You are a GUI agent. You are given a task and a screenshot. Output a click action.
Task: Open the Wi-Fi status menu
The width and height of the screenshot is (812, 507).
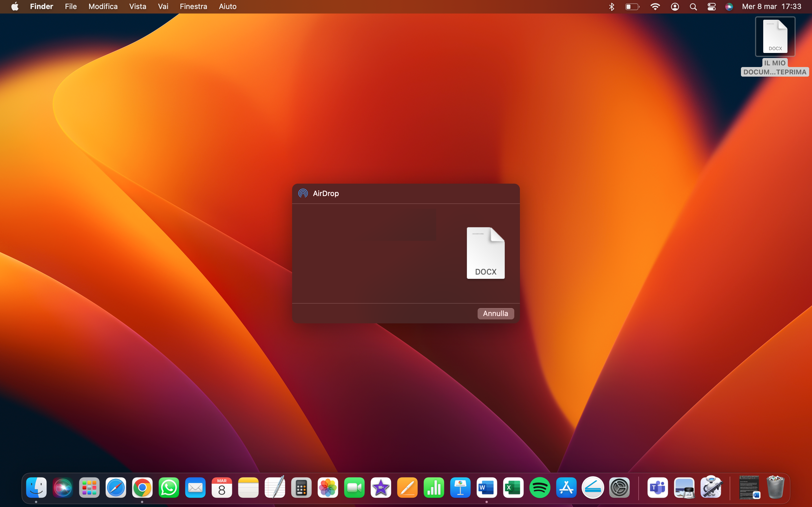pos(655,6)
